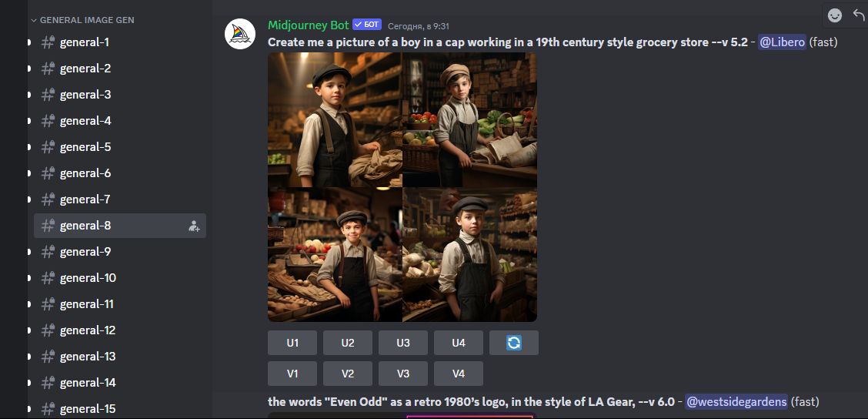Open the generated grocery boy image grid
Image resolution: width=868 pixels, height=419 pixels.
[x=402, y=187]
